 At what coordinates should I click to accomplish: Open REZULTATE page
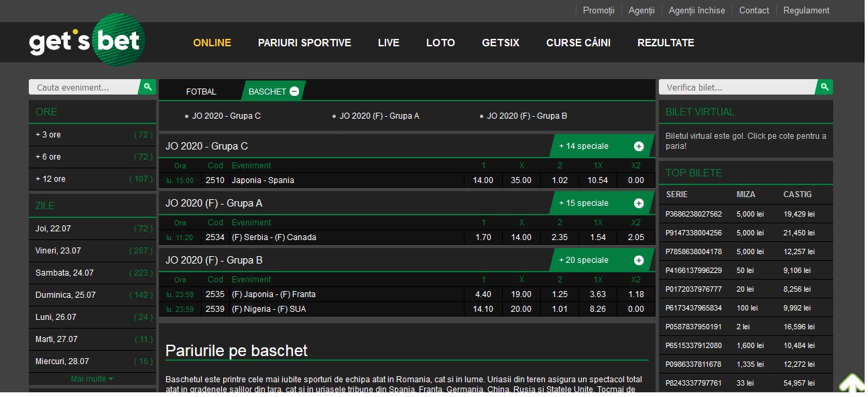point(666,43)
